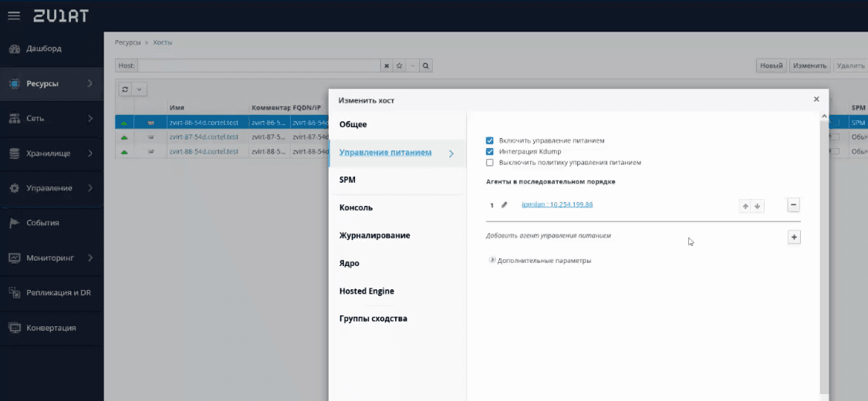This screenshot has height=401, width=868.
Task: Click inside the Host search input field
Action: click(x=258, y=66)
